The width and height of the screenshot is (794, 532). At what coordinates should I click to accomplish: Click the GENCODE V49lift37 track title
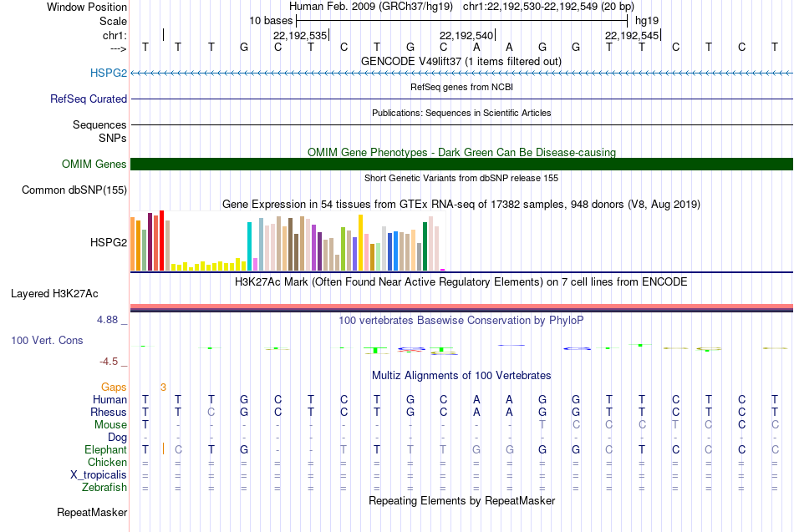click(461, 61)
